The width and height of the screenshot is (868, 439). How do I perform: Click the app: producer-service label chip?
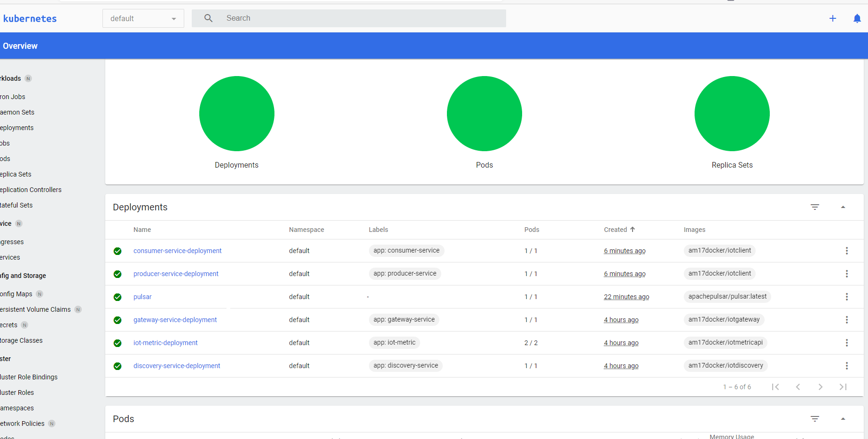pos(405,273)
